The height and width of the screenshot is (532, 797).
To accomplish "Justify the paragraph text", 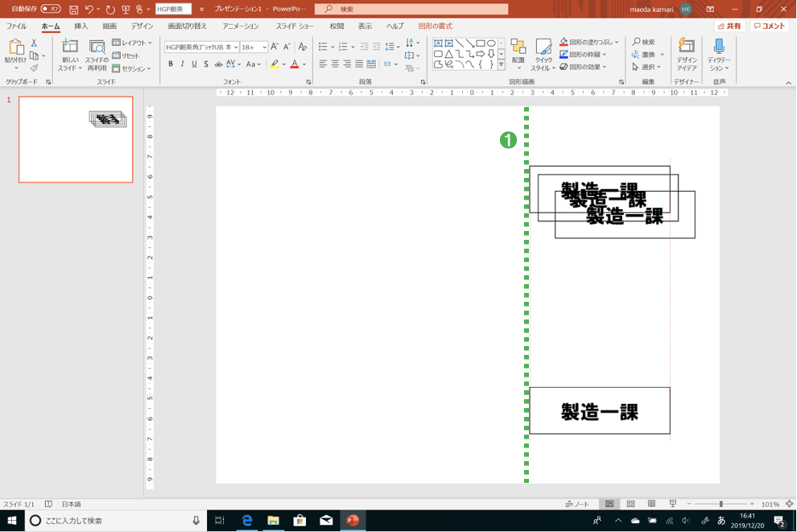I will pyautogui.click(x=359, y=64).
